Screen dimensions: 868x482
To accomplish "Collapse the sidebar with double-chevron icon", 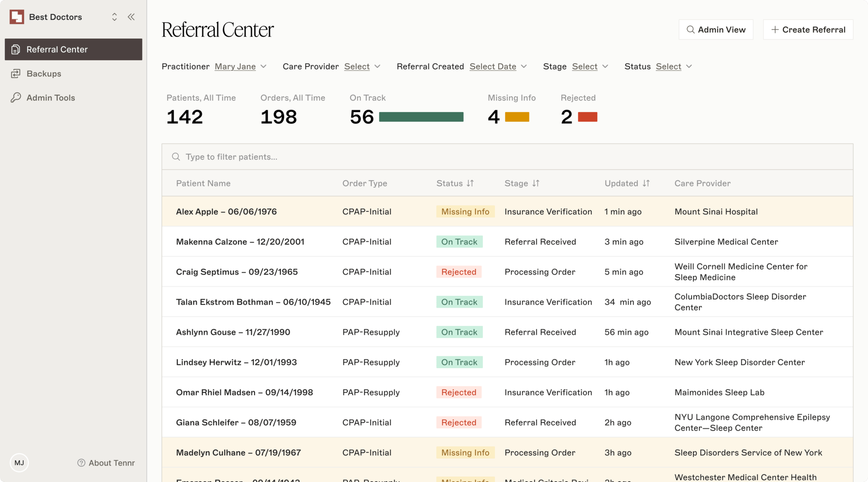I will tap(131, 17).
